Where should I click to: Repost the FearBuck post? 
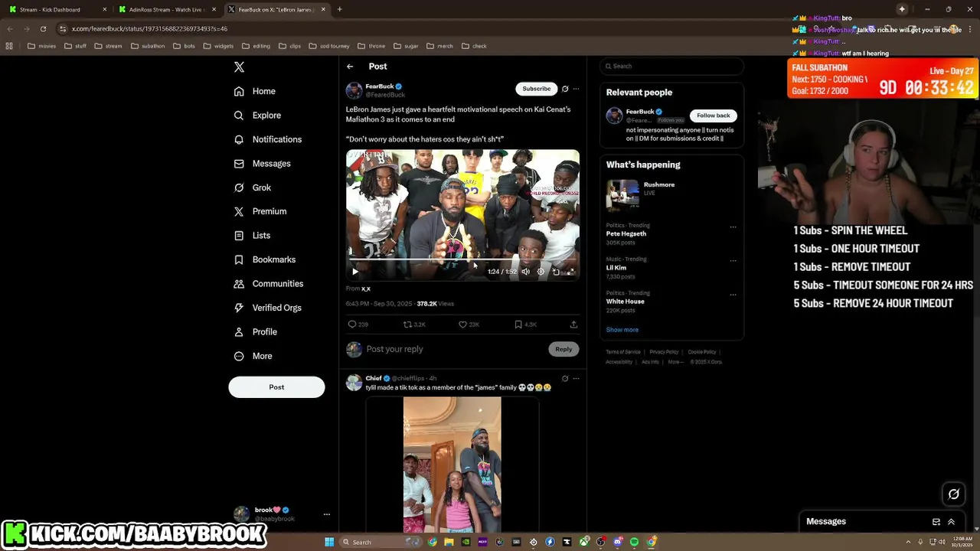point(408,324)
